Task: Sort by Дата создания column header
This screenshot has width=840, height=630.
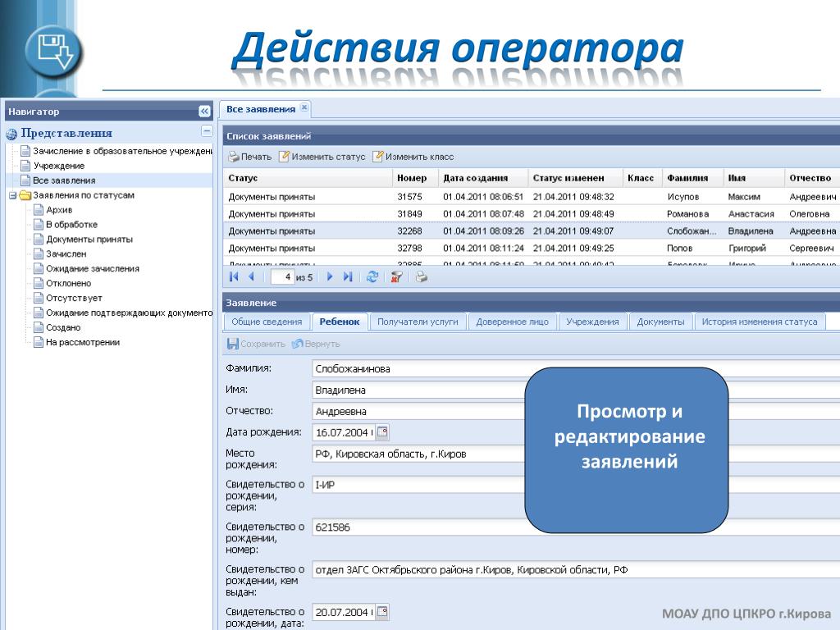Action: click(483, 178)
